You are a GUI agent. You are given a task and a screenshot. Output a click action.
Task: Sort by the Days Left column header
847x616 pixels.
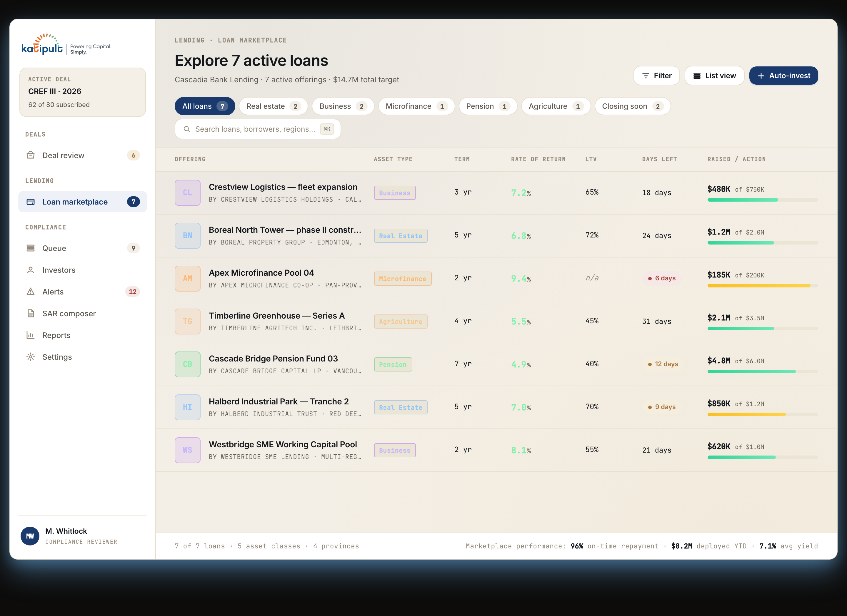659,159
